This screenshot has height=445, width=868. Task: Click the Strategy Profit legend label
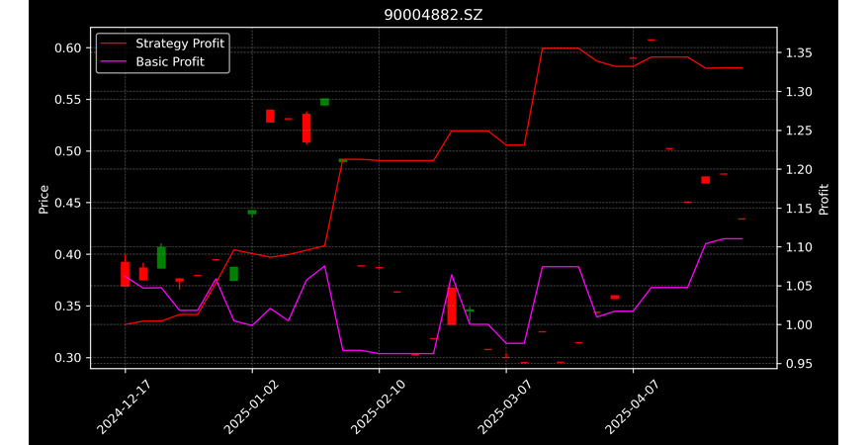[180, 44]
